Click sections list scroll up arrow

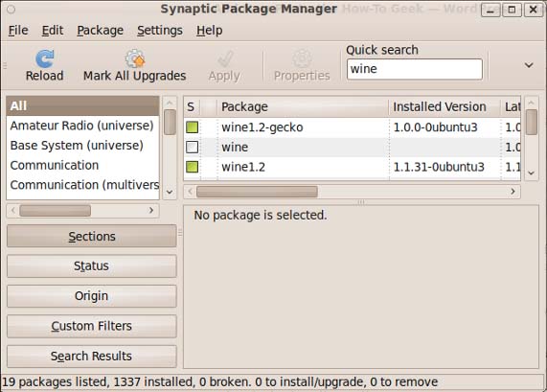[170, 103]
